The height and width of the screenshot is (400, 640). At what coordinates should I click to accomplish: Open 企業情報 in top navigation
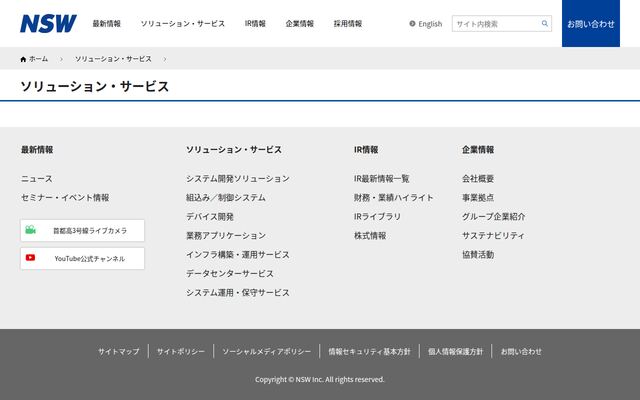click(300, 24)
